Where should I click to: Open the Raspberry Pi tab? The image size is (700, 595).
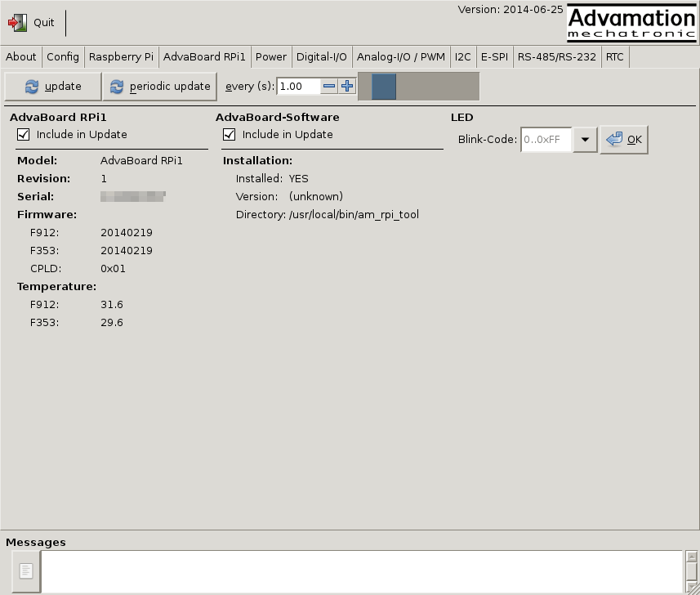(121, 57)
